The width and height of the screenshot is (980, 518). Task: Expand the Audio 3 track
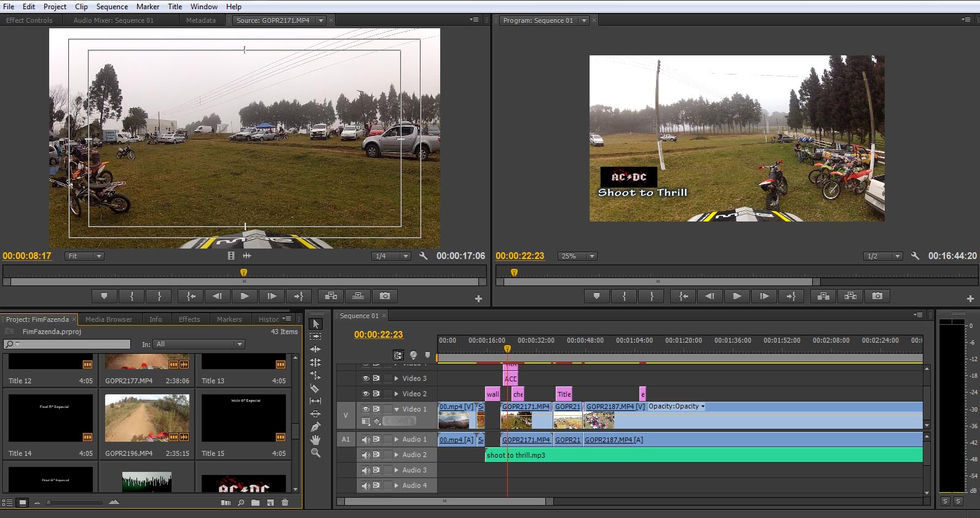397,470
